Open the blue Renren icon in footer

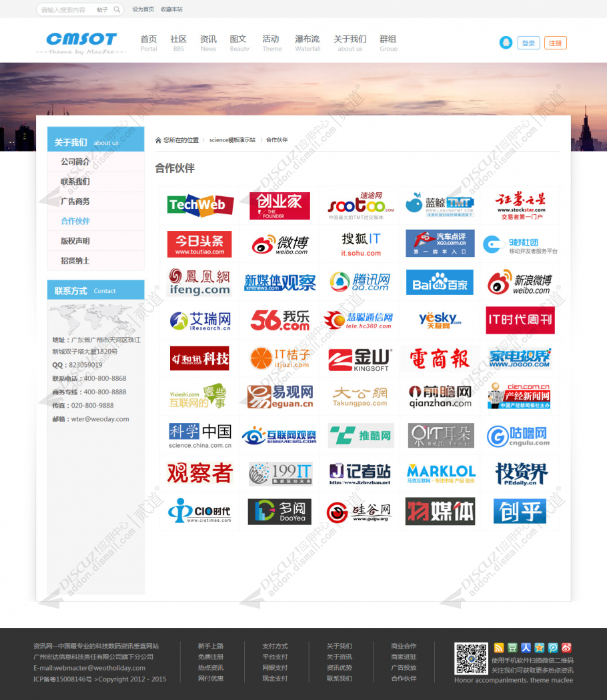[526, 648]
